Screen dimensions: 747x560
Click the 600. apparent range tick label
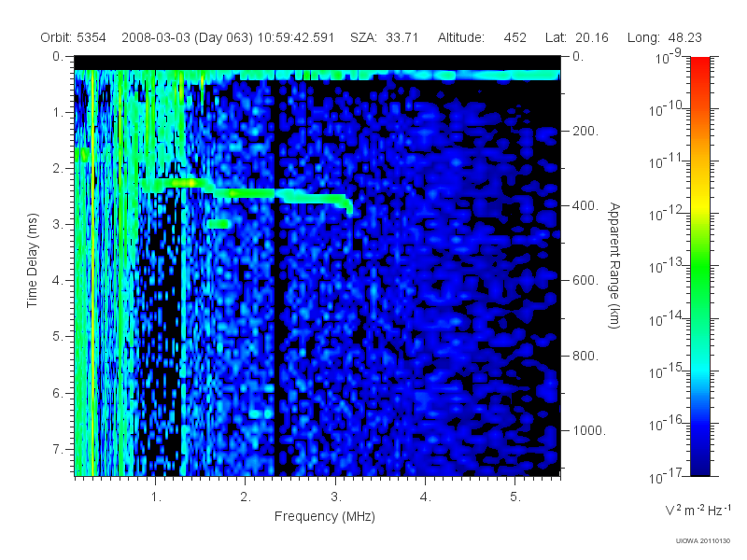click(x=585, y=281)
